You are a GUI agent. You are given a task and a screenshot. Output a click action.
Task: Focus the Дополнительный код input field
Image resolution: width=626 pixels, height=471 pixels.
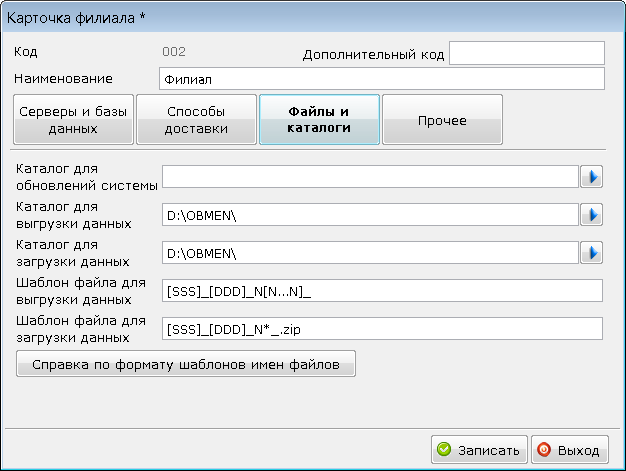pyautogui.click(x=527, y=53)
